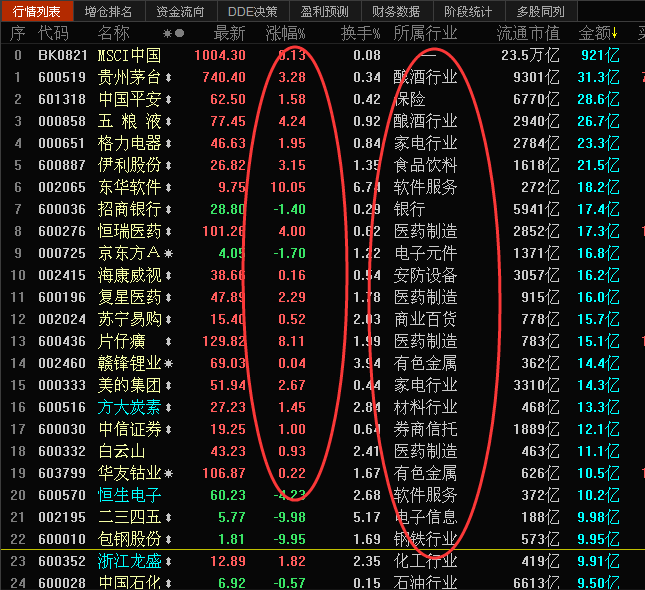The height and width of the screenshot is (590, 645).
Task: Sort by the 代码 column header
Action: [53, 33]
